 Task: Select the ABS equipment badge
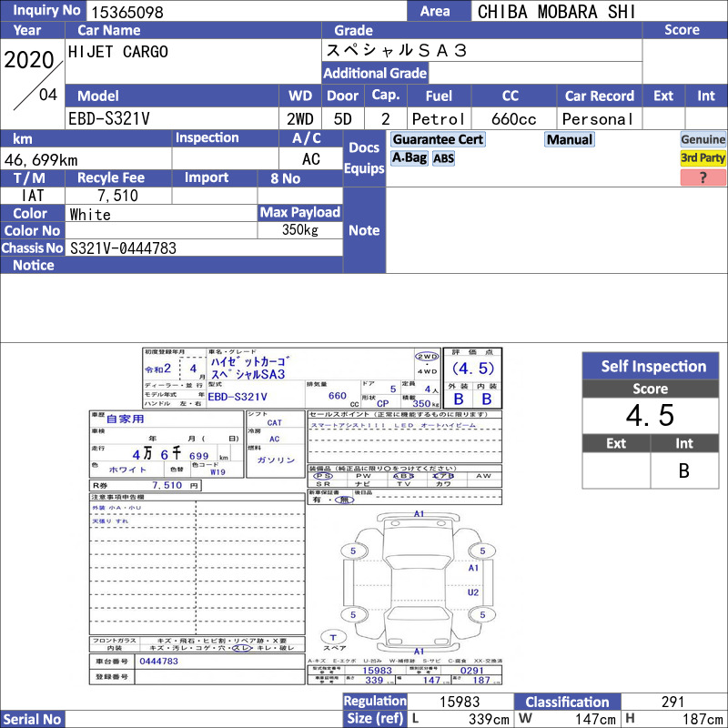click(443, 158)
